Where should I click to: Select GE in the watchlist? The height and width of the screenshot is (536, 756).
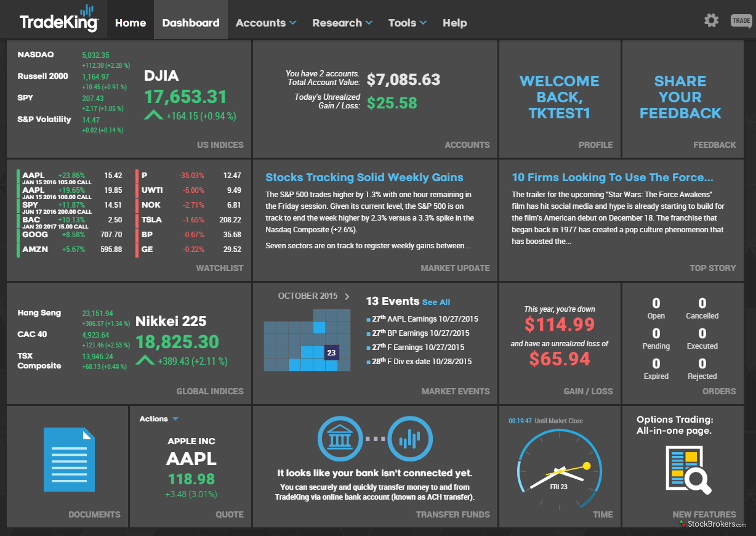tap(189, 250)
